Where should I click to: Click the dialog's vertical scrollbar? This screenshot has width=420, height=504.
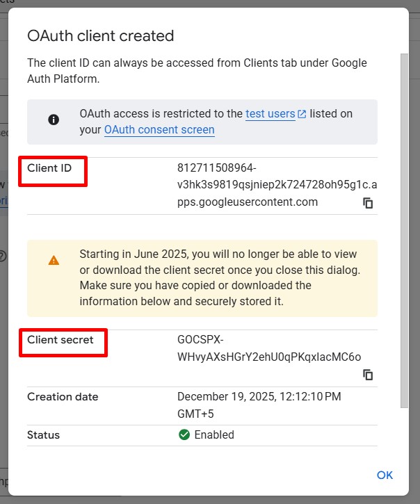[405, 229]
